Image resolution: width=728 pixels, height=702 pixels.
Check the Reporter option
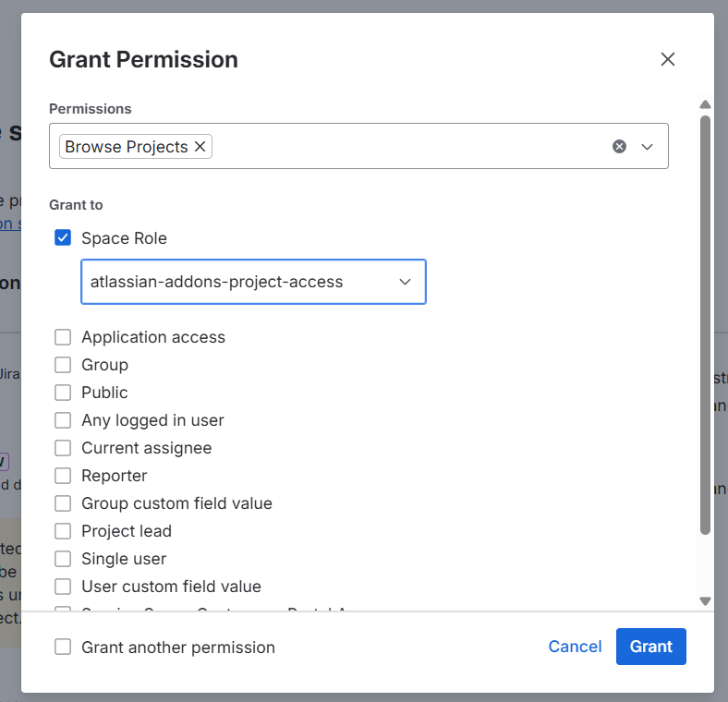point(63,476)
